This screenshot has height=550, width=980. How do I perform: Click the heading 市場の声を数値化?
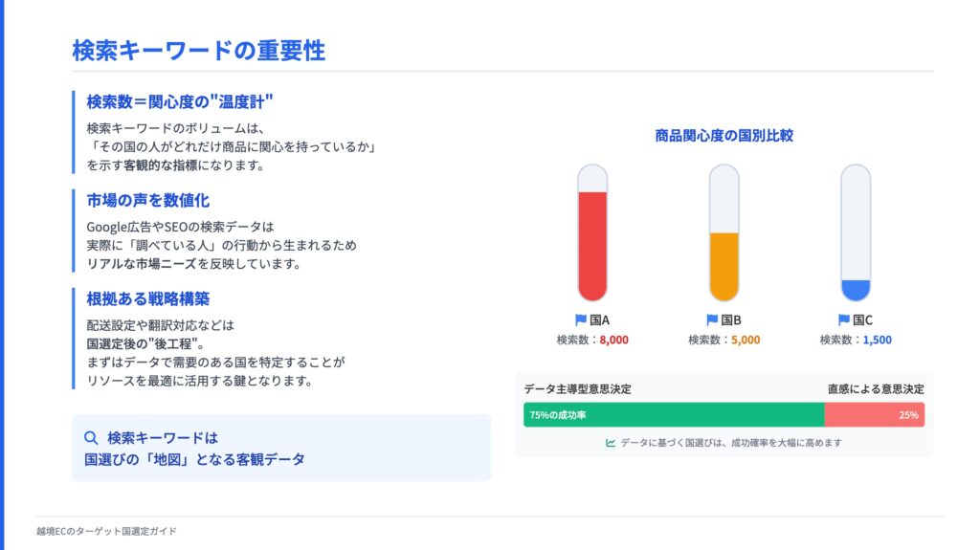pos(148,200)
